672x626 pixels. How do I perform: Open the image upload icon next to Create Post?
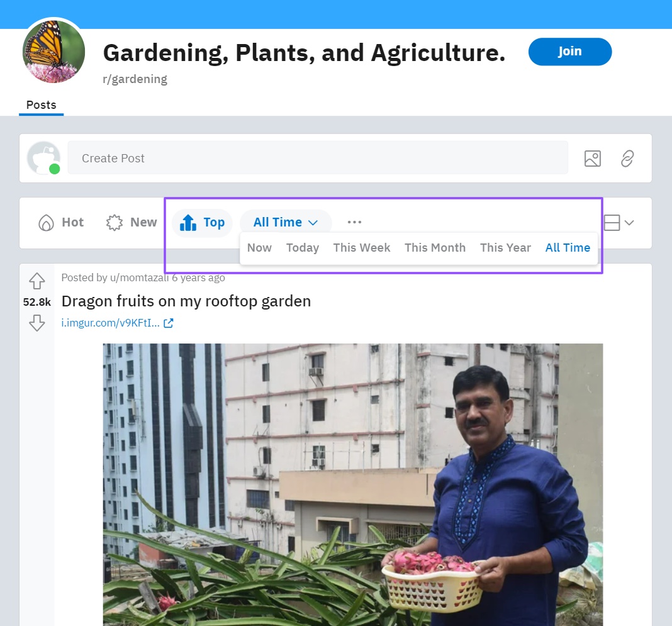(592, 158)
